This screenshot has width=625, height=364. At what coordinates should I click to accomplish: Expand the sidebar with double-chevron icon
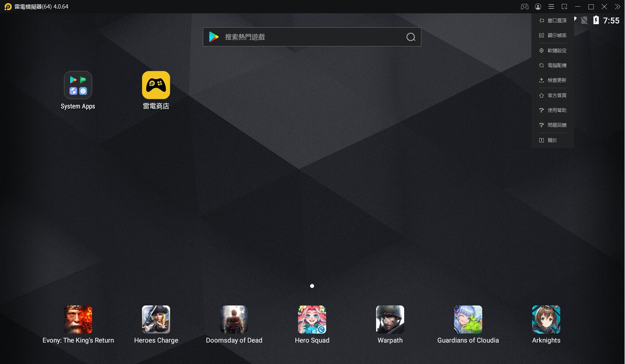(x=618, y=7)
